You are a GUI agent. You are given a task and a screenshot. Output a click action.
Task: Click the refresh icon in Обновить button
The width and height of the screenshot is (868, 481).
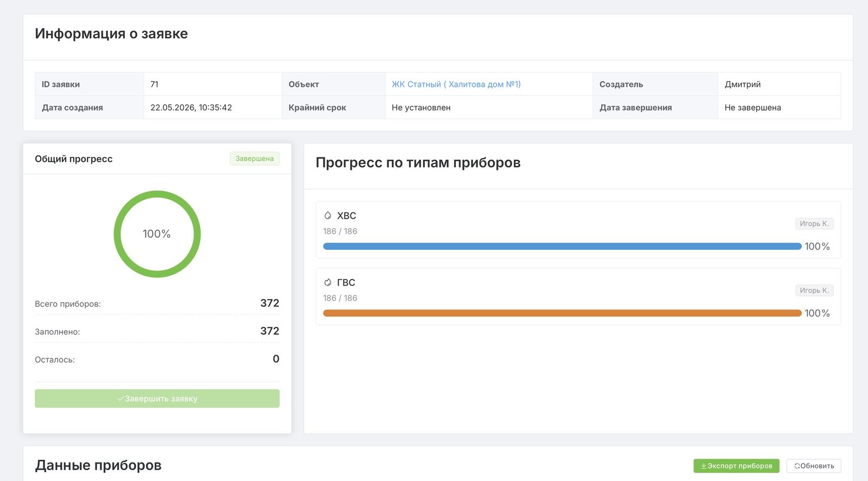coord(797,466)
